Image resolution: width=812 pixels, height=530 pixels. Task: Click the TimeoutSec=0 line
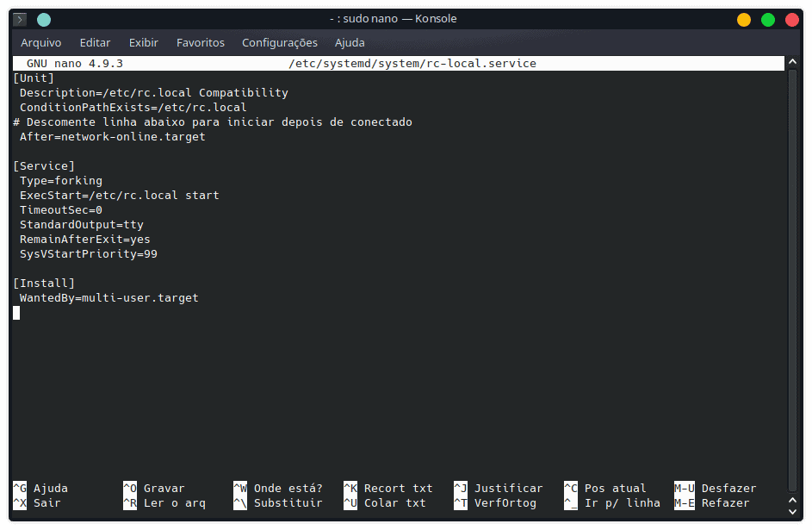point(61,209)
